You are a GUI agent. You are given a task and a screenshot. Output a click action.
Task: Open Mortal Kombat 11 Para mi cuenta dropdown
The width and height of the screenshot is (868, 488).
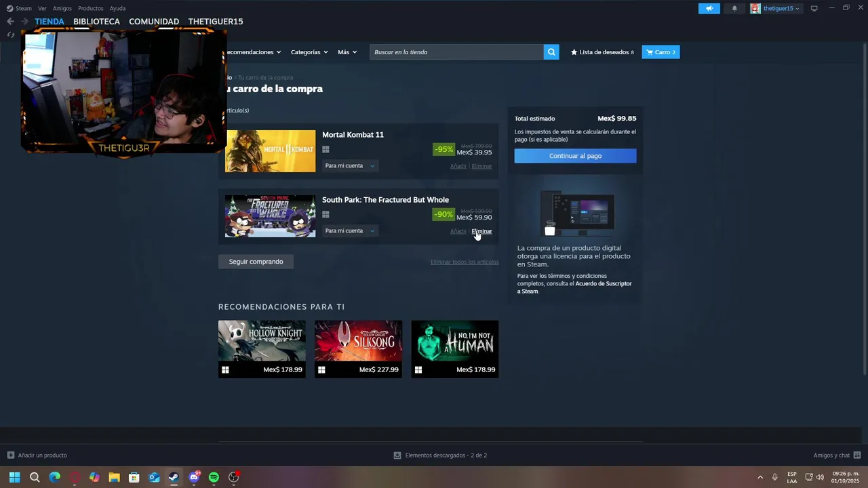349,165
